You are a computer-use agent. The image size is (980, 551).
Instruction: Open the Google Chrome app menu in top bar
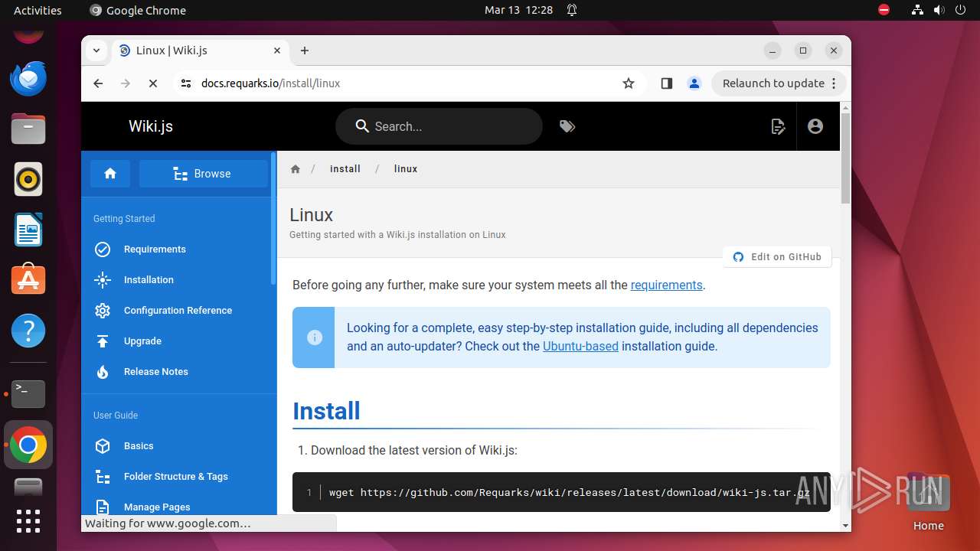[x=138, y=10]
